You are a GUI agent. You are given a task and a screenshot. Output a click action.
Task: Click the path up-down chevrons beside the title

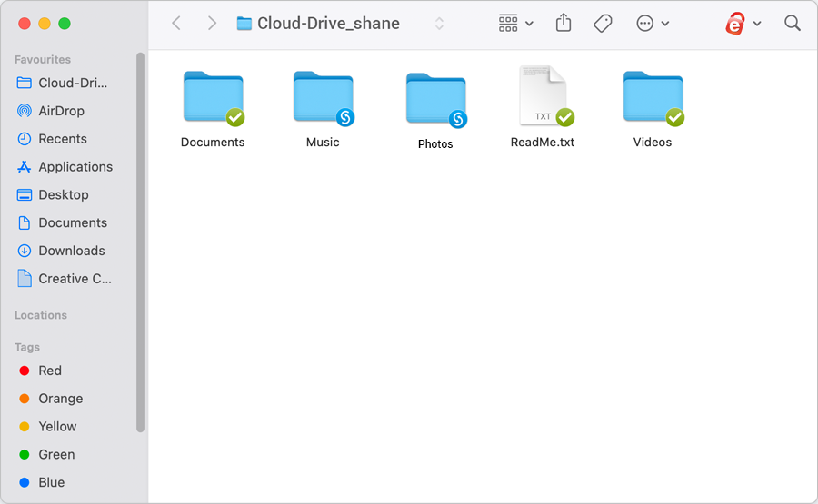coord(439,24)
